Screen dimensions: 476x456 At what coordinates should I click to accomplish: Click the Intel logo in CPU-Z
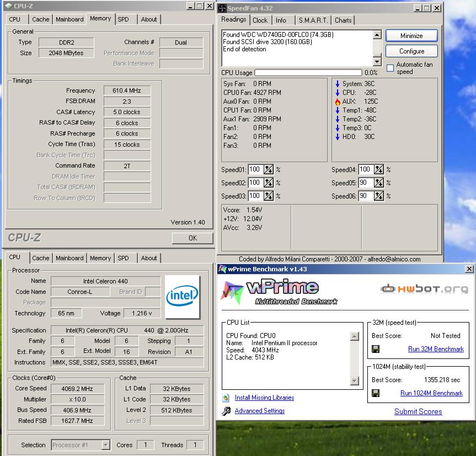click(182, 297)
